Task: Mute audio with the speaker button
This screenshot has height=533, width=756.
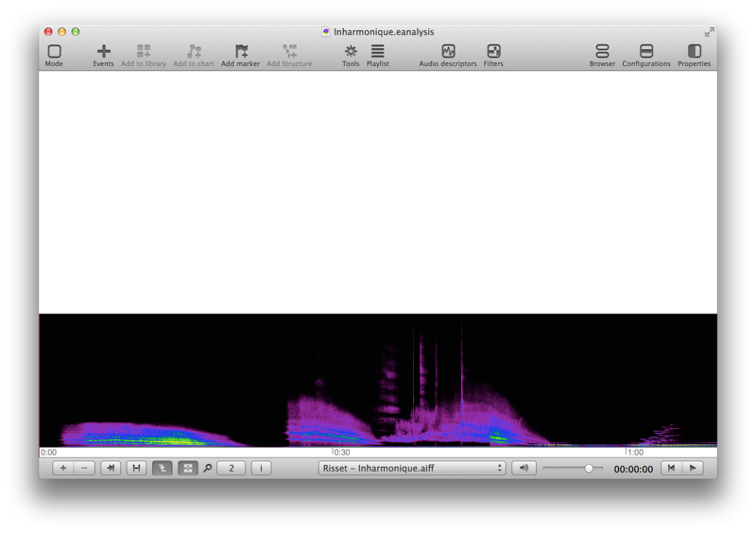Action: pyautogui.click(x=524, y=468)
